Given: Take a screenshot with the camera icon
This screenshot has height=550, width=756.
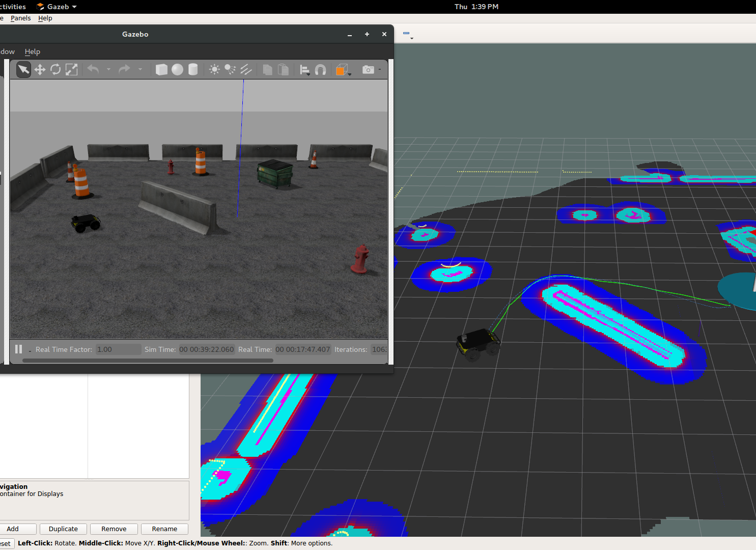Looking at the screenshot, I should 368,69.
